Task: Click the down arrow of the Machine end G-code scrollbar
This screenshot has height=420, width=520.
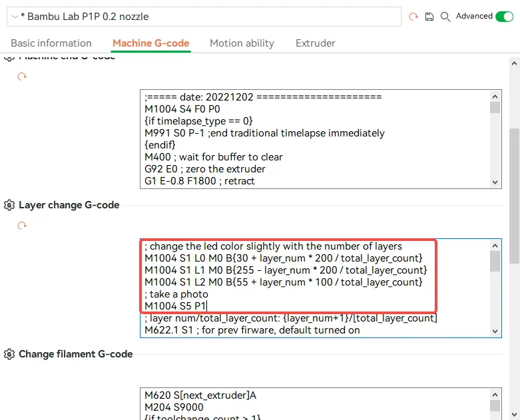Action: point(495,182)
